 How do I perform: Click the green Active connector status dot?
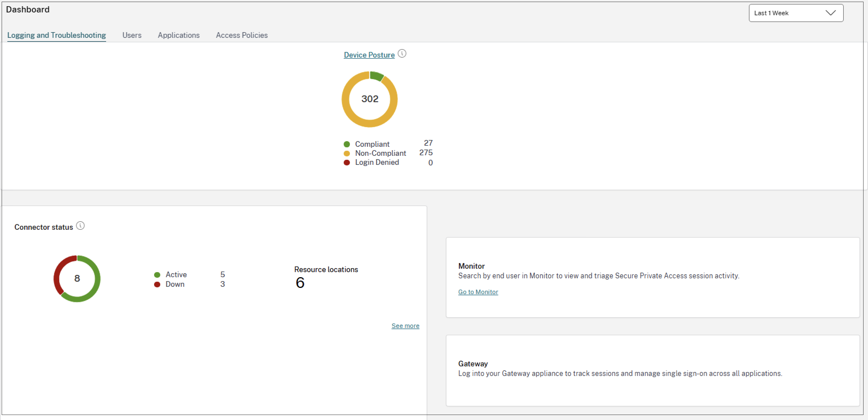point(157,275)
